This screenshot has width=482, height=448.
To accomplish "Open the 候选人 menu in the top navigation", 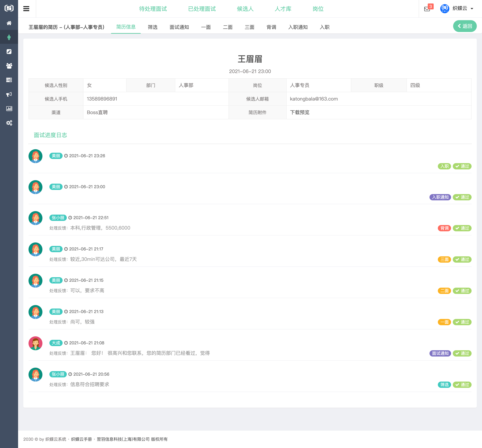I will pyautogui.click(x=245, y=9).
